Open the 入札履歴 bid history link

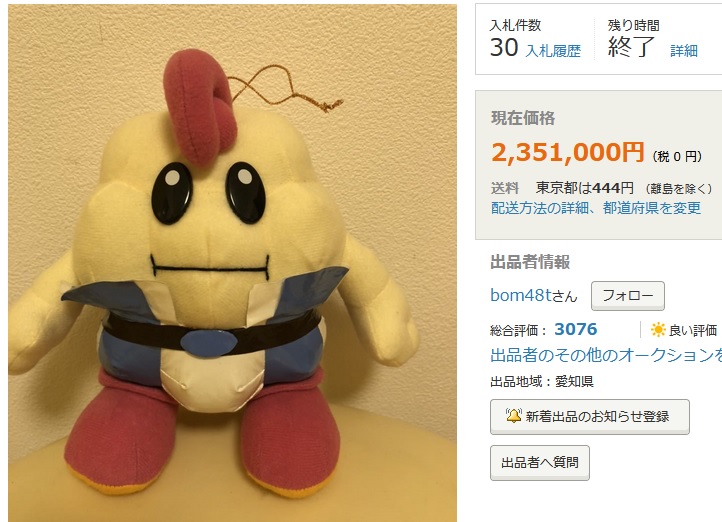pos(553,51)
